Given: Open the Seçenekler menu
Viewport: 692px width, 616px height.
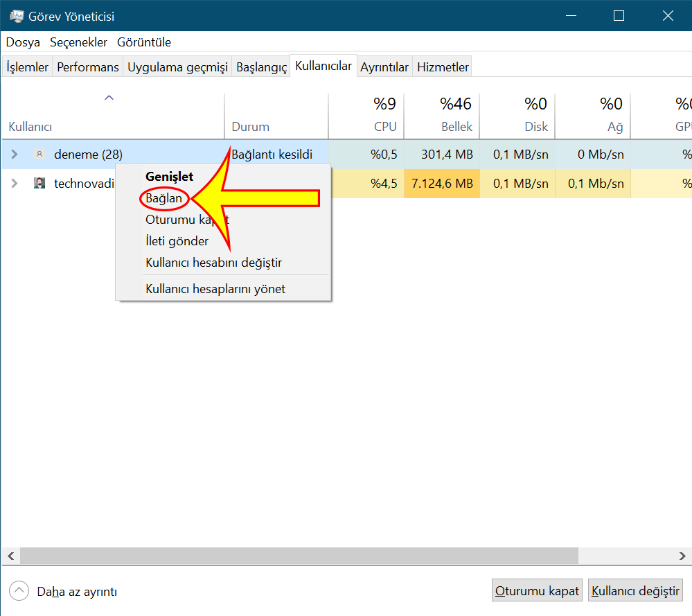Looking at the screenshot, I should [x=78, y=42].
